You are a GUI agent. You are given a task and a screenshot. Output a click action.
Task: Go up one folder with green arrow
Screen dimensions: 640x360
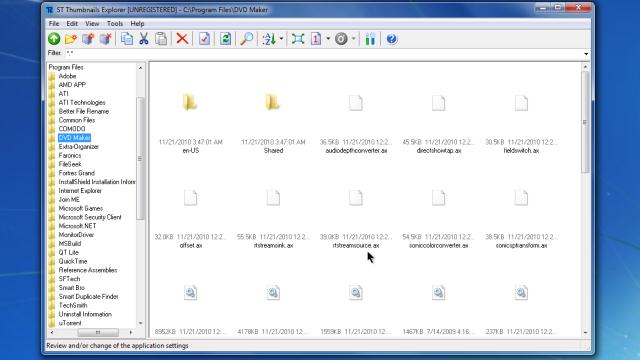point(54,39)
